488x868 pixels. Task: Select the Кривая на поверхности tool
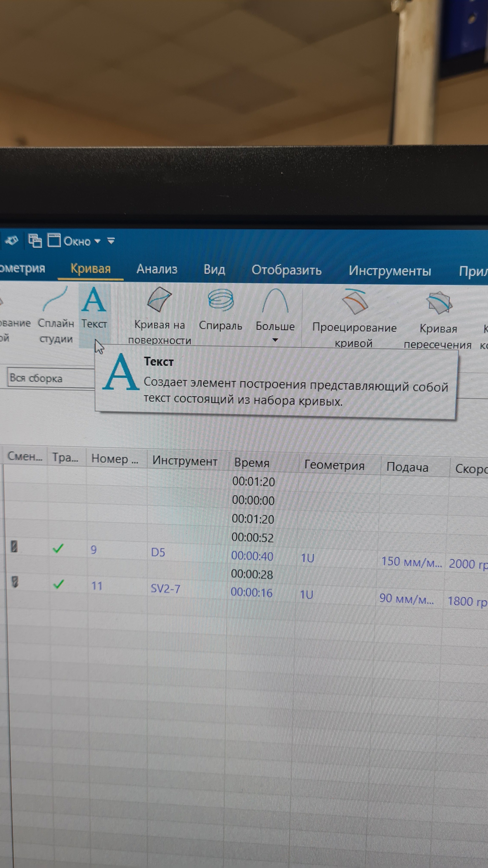pyautogui.click(x=159, y=316)
